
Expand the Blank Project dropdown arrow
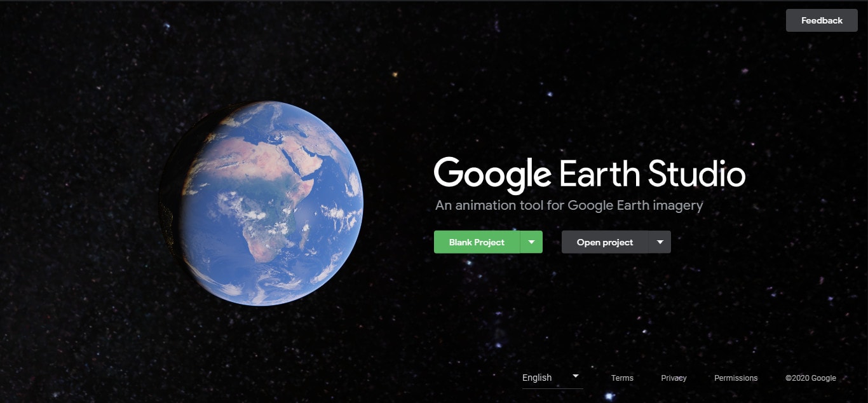click(532, 242)
